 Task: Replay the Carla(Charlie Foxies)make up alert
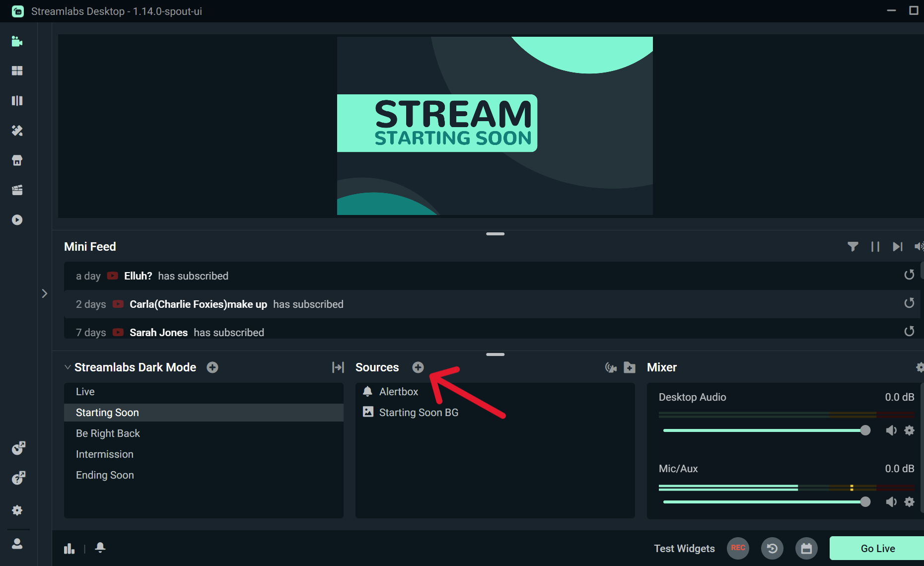point(909,303)
